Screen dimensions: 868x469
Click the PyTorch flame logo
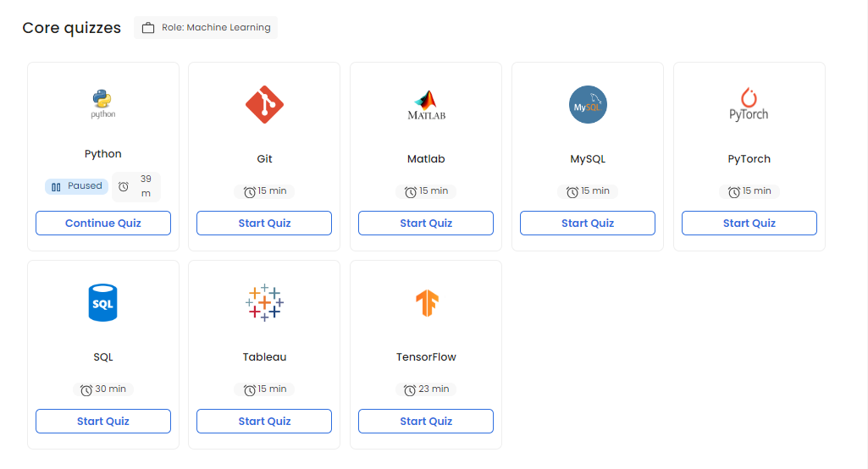749,105
